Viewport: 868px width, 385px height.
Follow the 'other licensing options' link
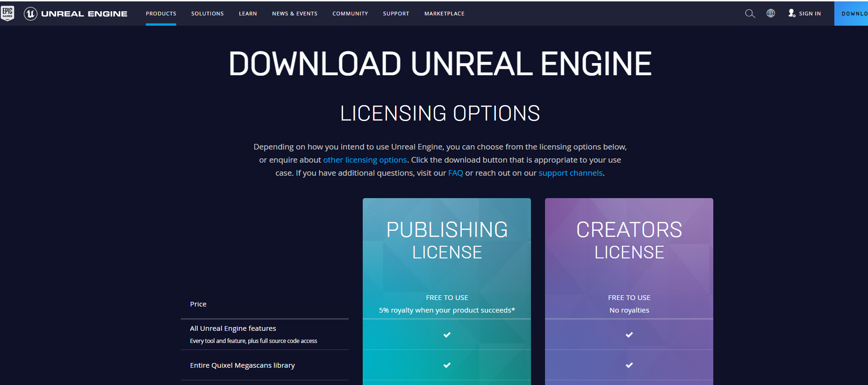[x=365, y=160]
